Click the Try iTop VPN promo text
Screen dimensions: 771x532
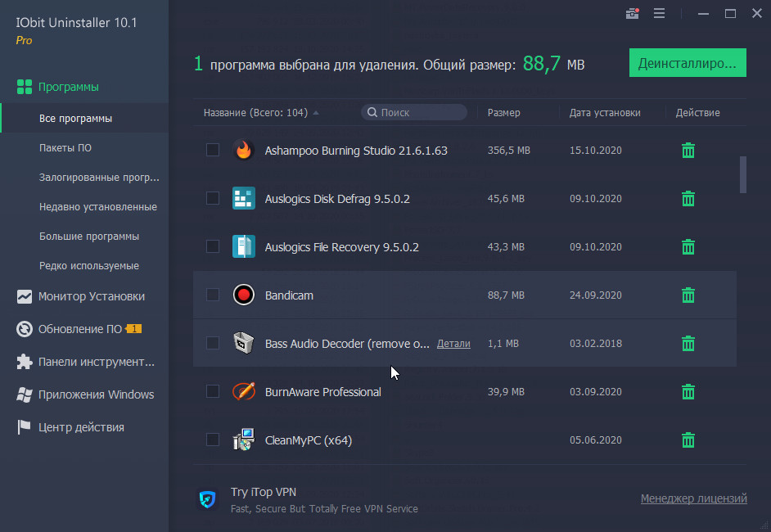pos(264,492)
